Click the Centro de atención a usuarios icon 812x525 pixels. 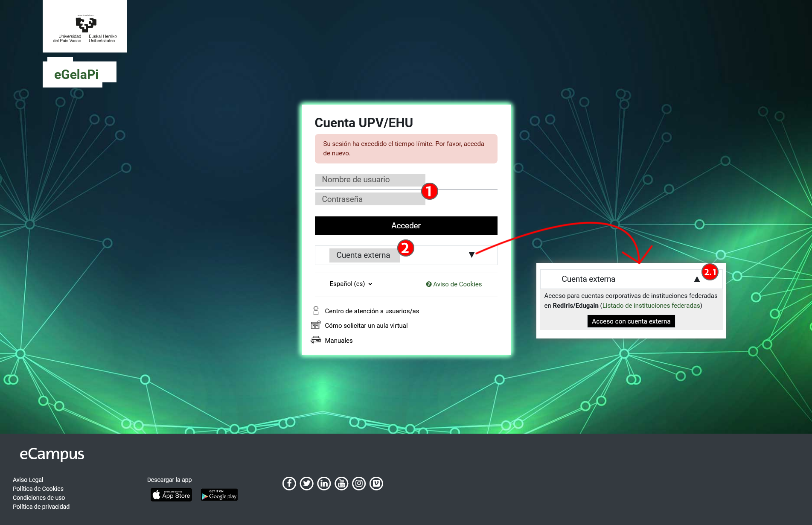pyautogui.click(x=316, y=310)
